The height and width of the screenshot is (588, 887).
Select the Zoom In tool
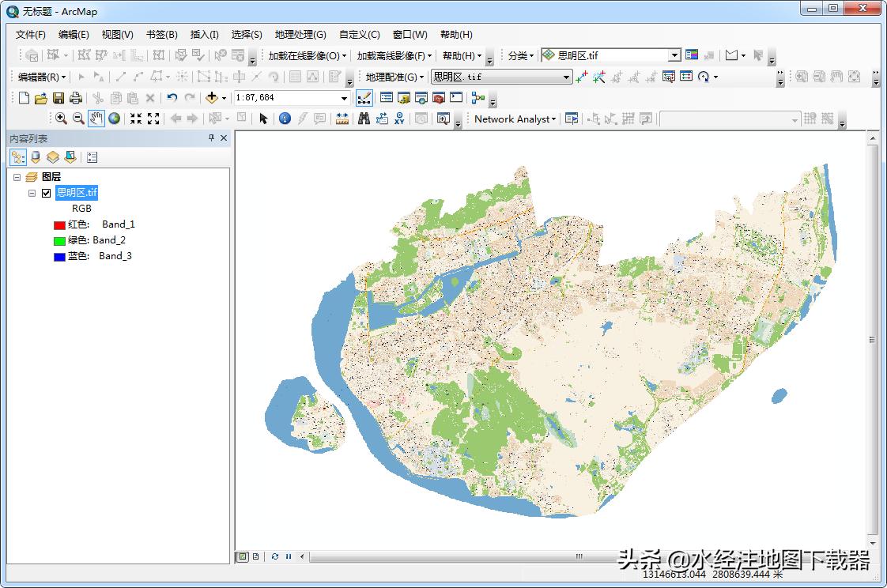tap(61, 119)
